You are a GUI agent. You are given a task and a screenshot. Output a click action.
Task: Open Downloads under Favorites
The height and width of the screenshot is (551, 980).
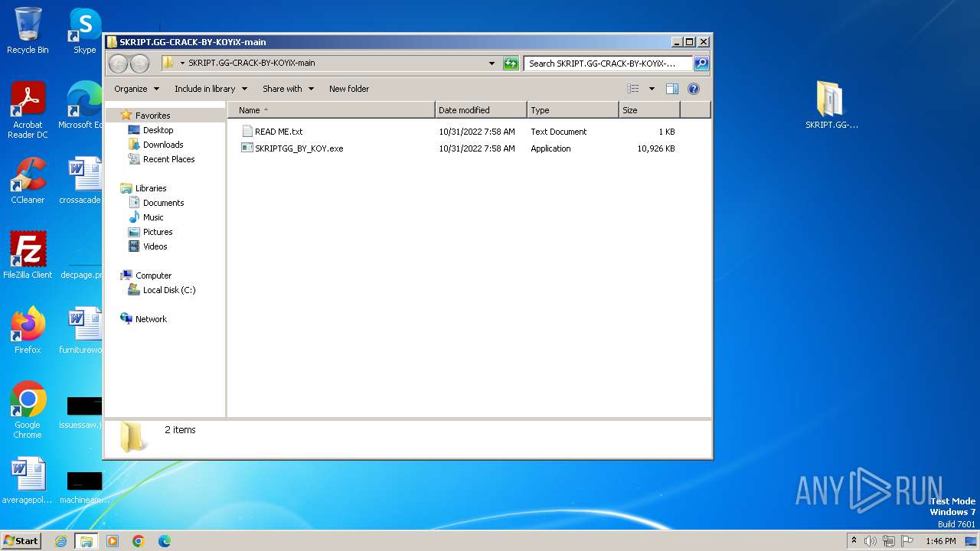coord(163,145)
